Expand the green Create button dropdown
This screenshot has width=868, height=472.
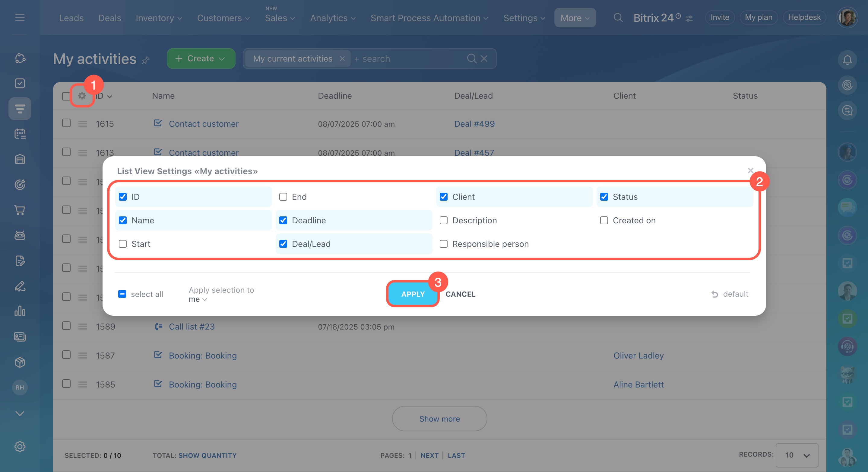222,59
